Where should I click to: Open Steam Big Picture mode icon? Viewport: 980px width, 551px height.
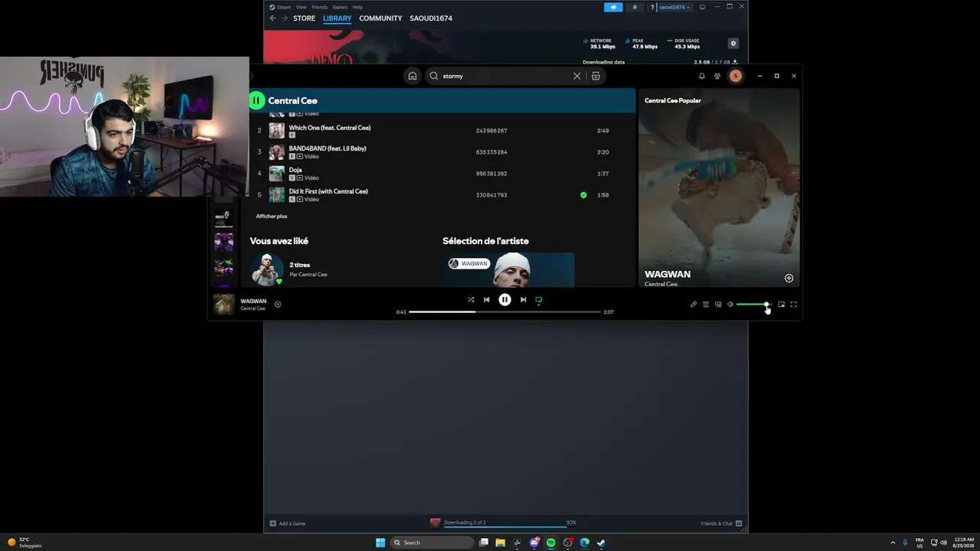tap(702, 7)
